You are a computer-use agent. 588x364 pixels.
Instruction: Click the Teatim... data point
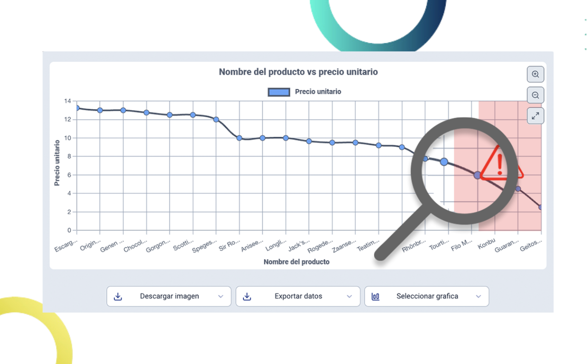click(x=379, y=145)
